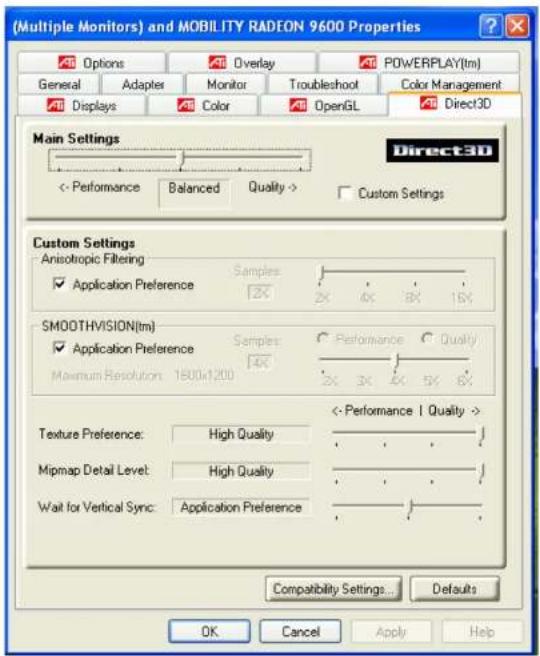Screen dimensions: 540x656
Task: Click the Maximum Resolution 1600x1200 text
Action: click(143, 375)
